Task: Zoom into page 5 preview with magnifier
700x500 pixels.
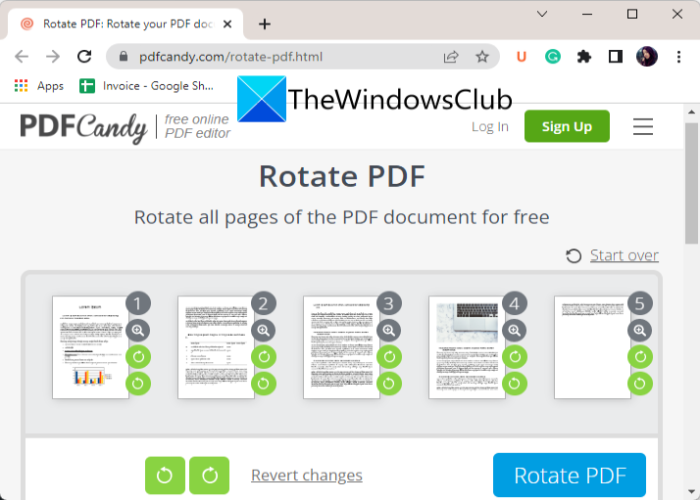Action: (x=640, y=330)
